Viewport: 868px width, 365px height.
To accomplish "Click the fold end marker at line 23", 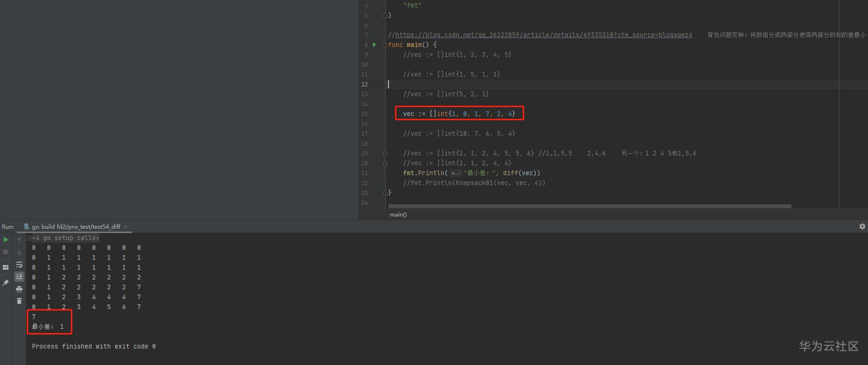I will [385, 193].
